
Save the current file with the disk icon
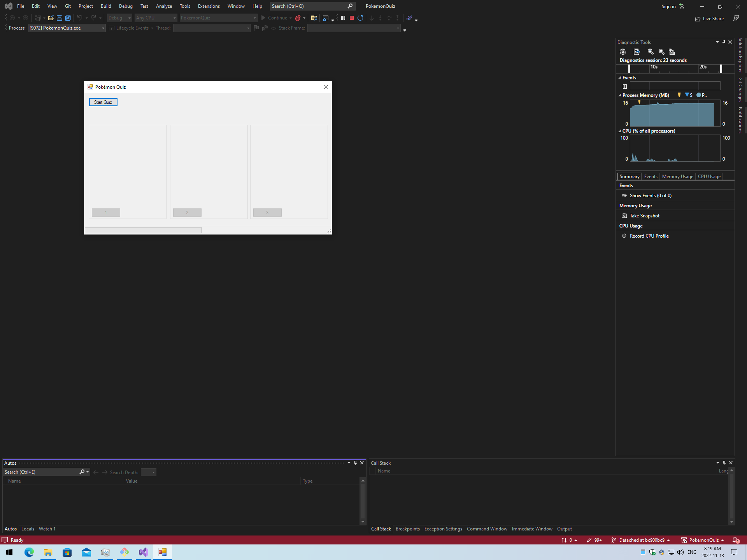coord(59,18)
